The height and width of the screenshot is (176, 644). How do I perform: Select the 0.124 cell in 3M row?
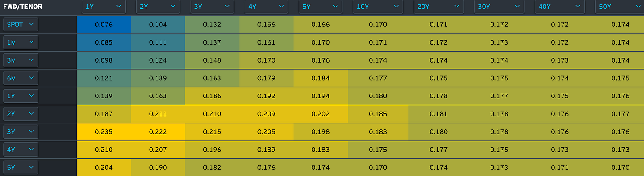pyautogui.click(x=158, y=60)
